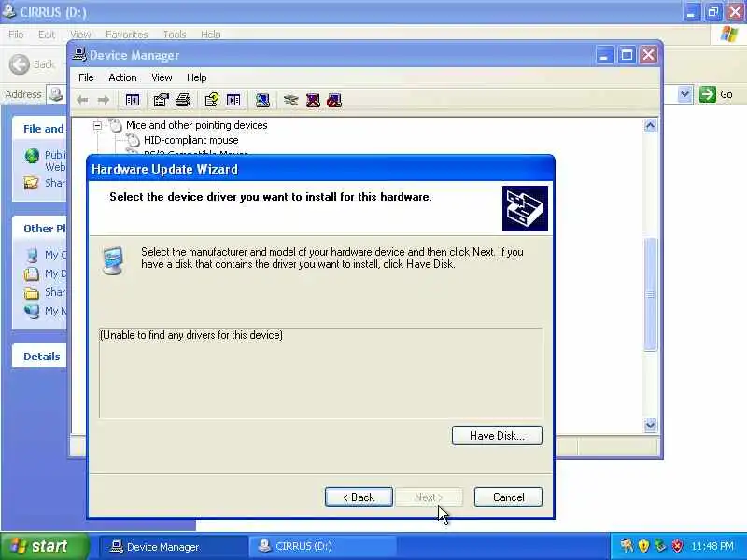Open Device Manager File menu
Screen dimensions: 747x560
86,77
